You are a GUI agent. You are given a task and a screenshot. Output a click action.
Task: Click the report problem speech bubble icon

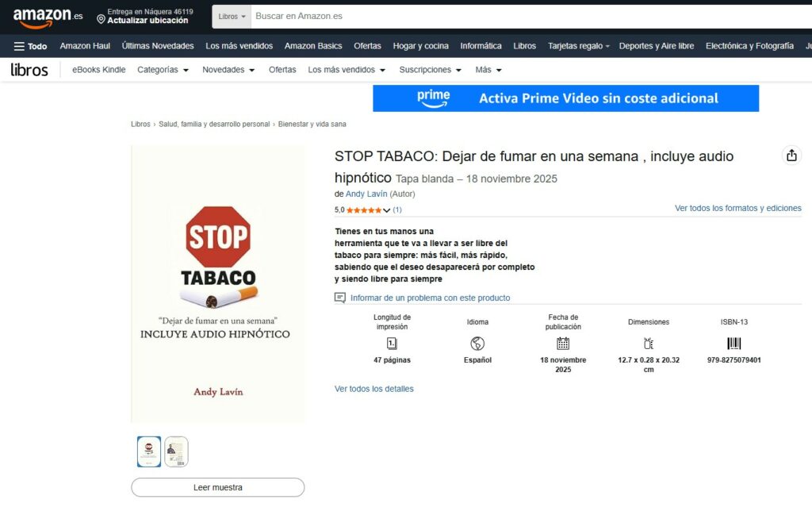[340, 298]
